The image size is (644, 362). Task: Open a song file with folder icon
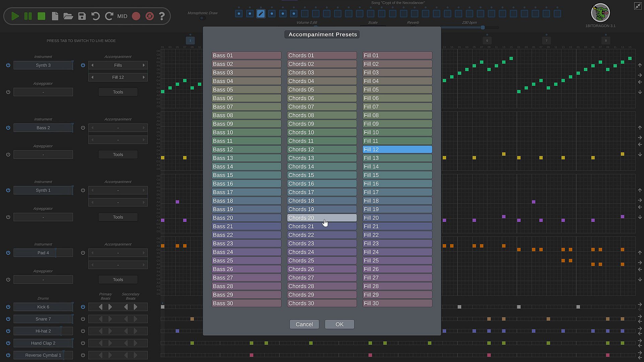pos(68,16)
